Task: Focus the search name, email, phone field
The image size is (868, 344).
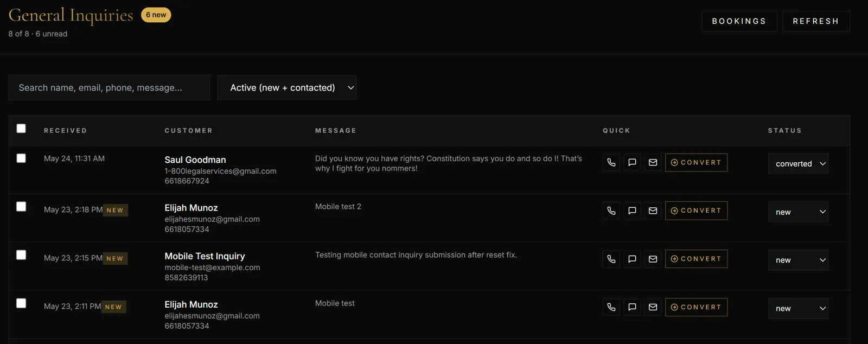Action: (x=109, y=87)
